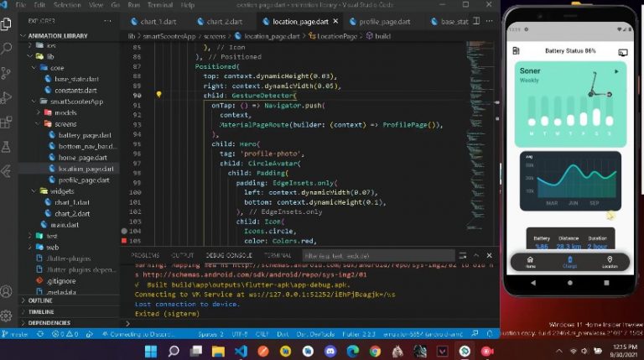
Task: Tap the Home icon in the emulator nav bar
Action: click(530, 262)
